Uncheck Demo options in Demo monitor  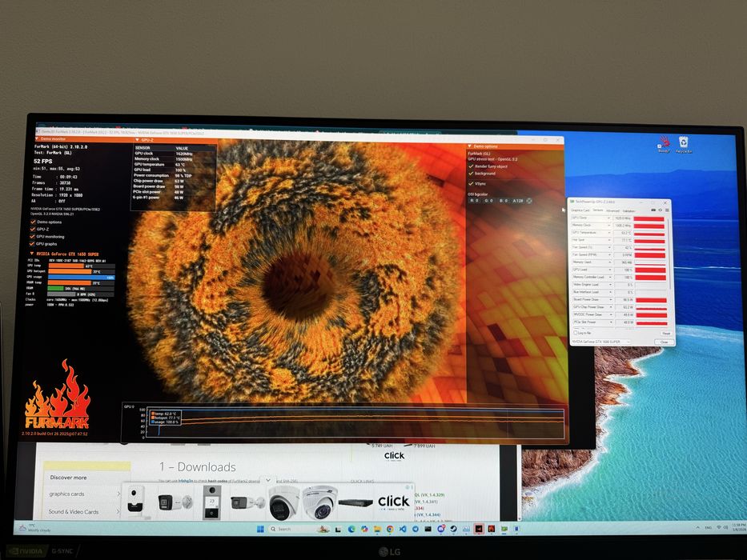point(33,222)
